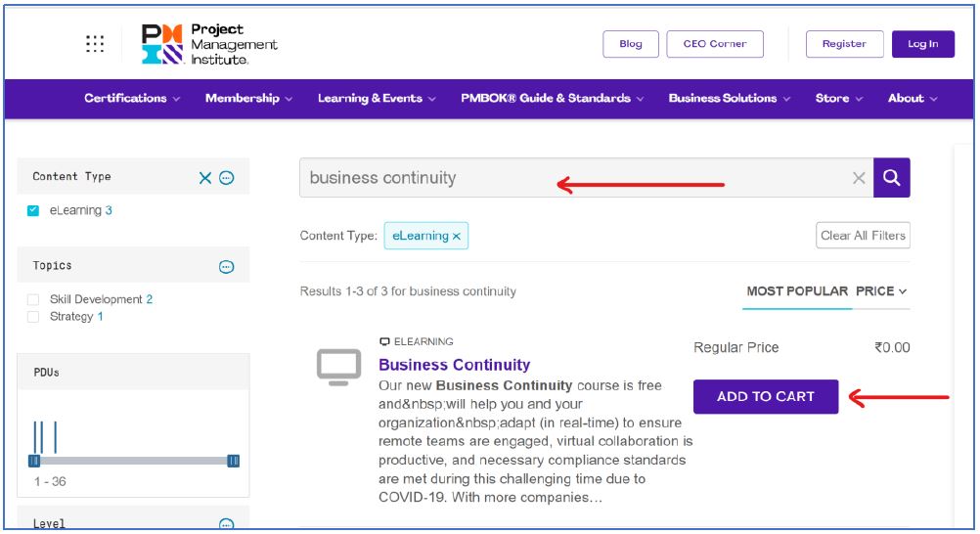Click the right PDUs slider handle
Image resolution: width=980 pixels, height=534 pixels.
click(234, 461)
